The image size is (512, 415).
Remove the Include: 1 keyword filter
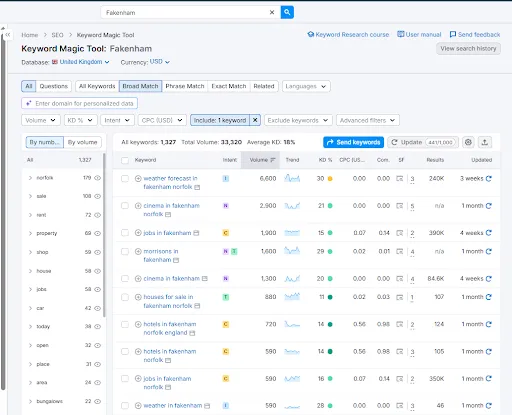[x=255, y=120]
